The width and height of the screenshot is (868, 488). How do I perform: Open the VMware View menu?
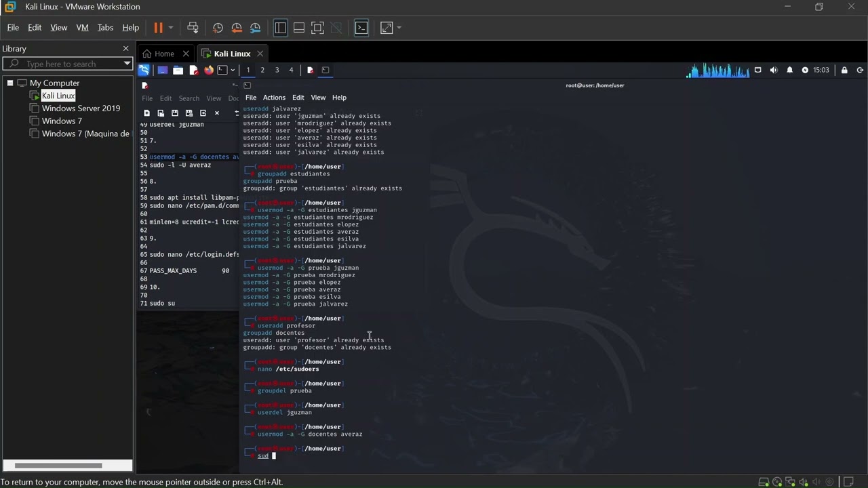59,28
